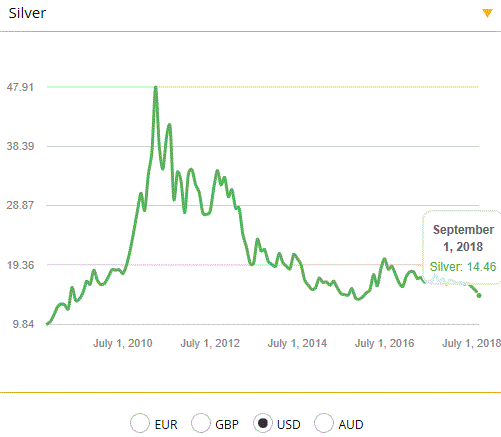Collapse the Silver panel with yellow arrow
The width and height of the screenshot is (501, 437).
[487, 13]
